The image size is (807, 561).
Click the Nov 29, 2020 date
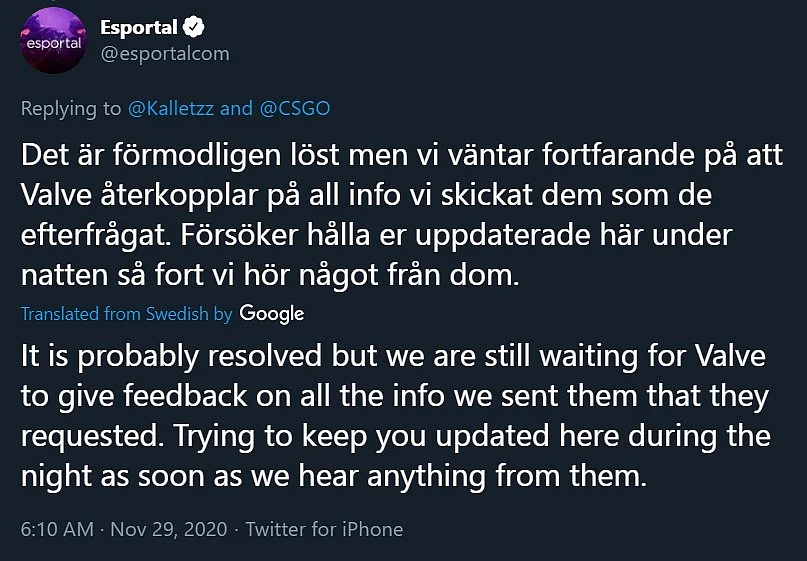(x=169, y=529)
